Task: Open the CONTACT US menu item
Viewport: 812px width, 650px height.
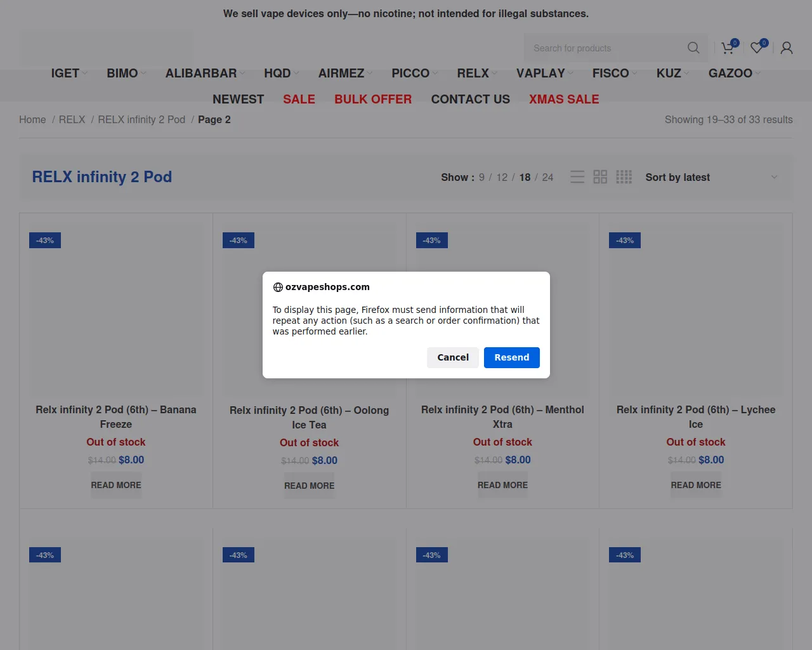Action: tap(470, 99)
